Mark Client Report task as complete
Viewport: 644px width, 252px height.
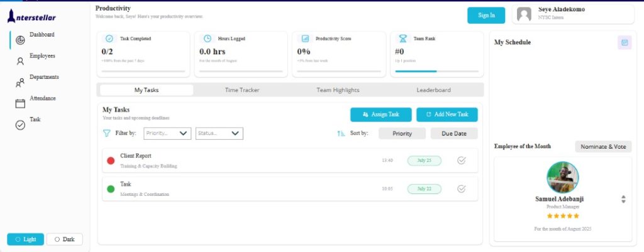461,161
